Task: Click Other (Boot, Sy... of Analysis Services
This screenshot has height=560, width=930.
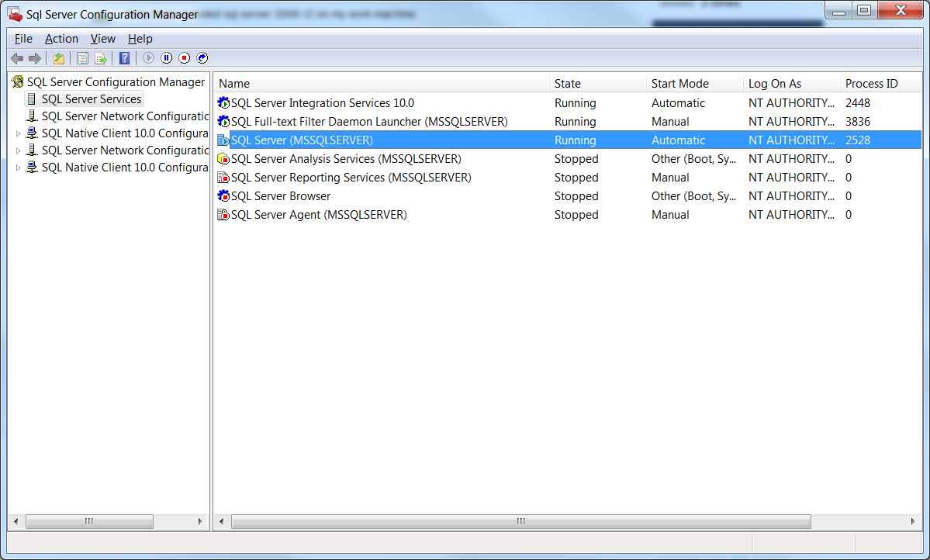Action: click(693, 159)
